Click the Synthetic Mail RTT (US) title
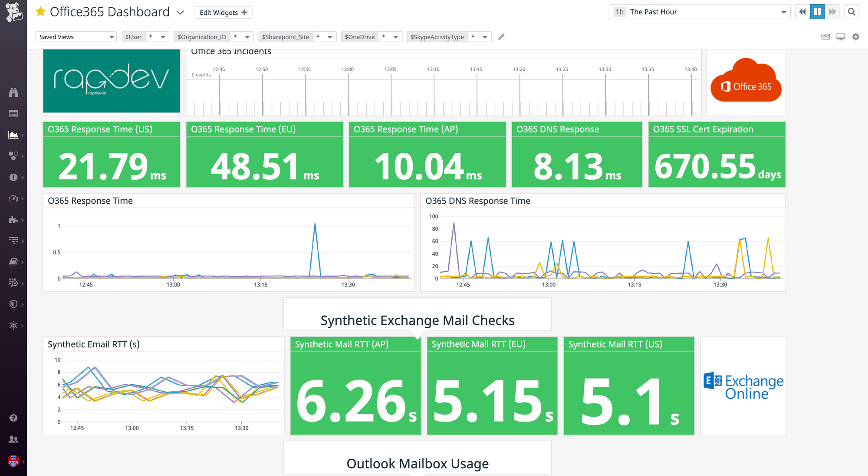Viewport: 868px width, 476px height. (615, 344)
